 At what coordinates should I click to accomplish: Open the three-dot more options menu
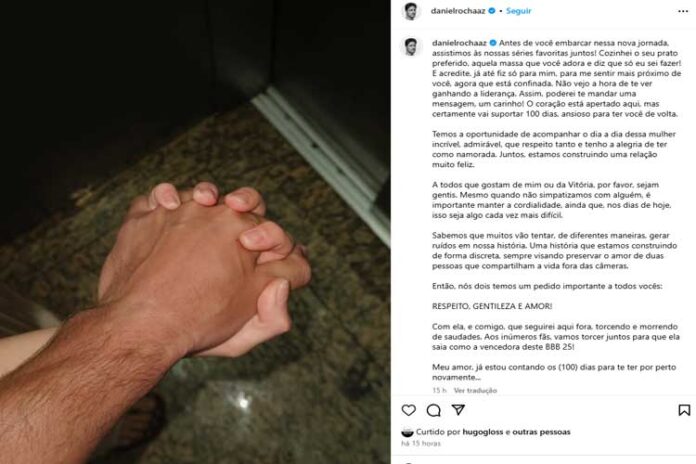[x=683, y=11]
